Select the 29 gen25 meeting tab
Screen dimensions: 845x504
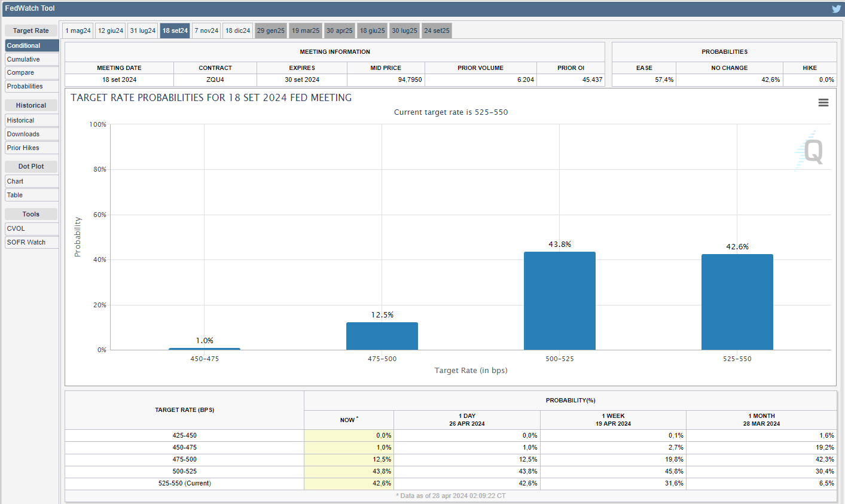tap(271, 30)
